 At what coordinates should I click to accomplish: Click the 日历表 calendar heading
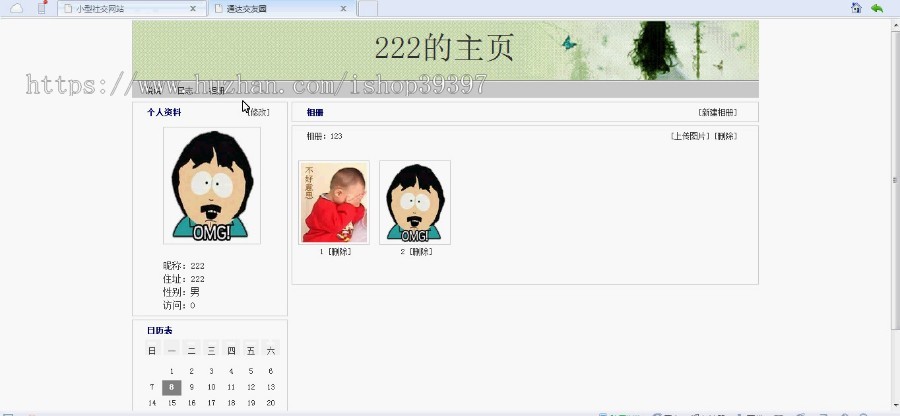coord(160,331)
